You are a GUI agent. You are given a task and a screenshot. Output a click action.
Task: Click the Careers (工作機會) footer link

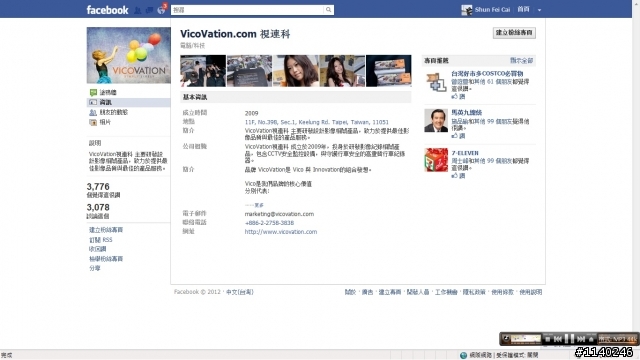tap(446, 292)
